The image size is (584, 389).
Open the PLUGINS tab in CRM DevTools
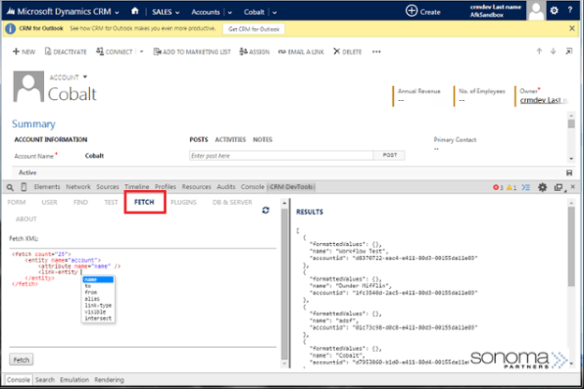[x=183, y=202]
